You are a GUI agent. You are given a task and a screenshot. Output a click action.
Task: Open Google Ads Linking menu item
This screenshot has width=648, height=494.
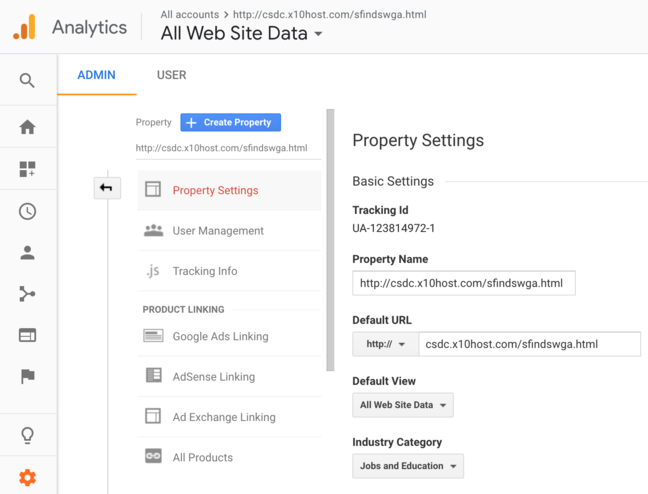point(220,336)
